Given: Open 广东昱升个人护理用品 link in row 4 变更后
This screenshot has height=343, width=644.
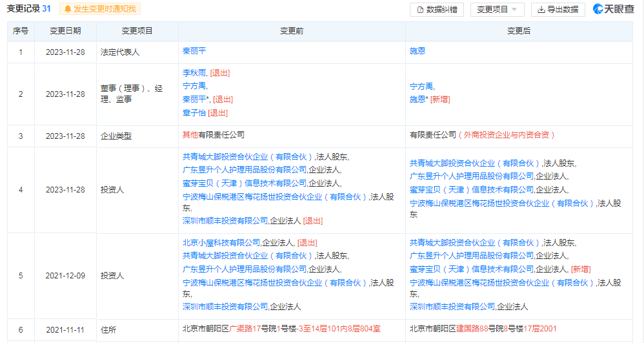Looking at the screenshot, I should [x=472, y=176].
